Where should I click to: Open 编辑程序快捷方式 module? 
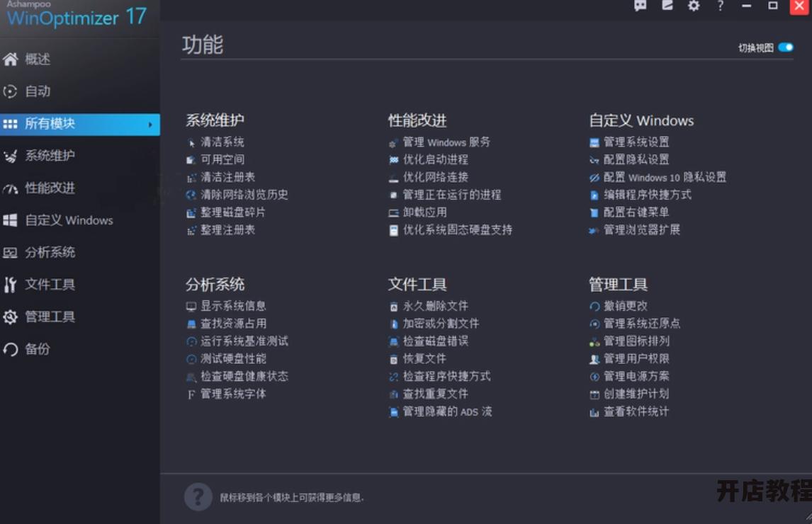648,195
